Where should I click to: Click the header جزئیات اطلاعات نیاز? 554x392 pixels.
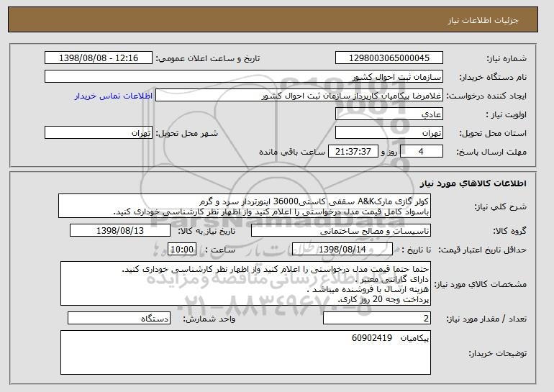[483, 20]
